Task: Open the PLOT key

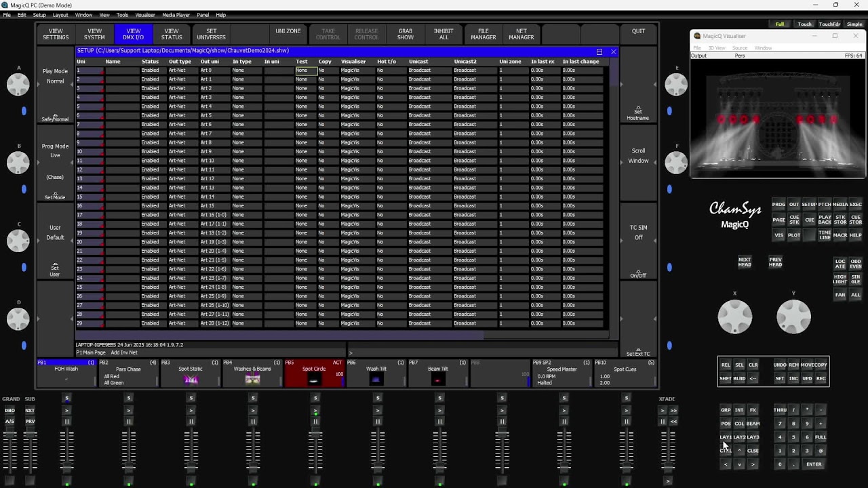Action: pyautogui.click(x=793, y=235)
